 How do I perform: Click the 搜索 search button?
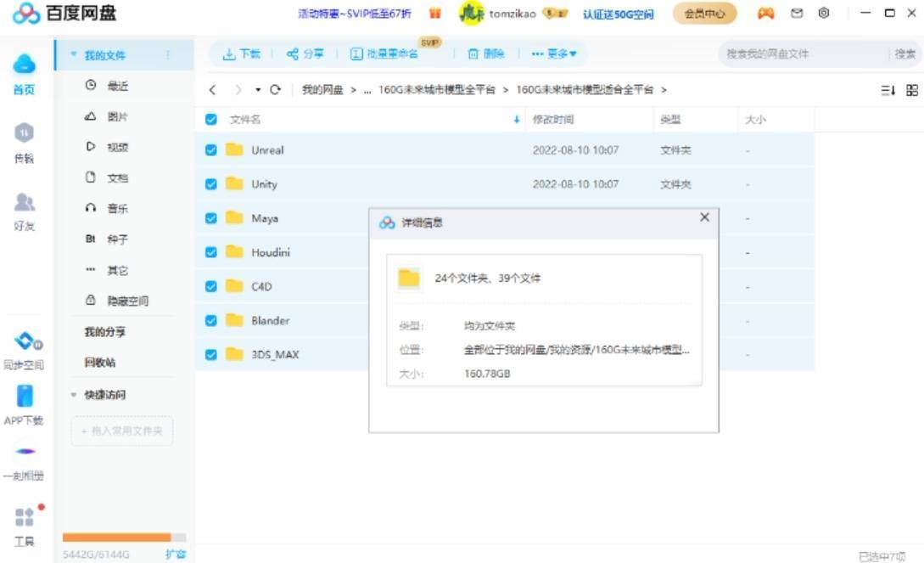coord(905,54)
